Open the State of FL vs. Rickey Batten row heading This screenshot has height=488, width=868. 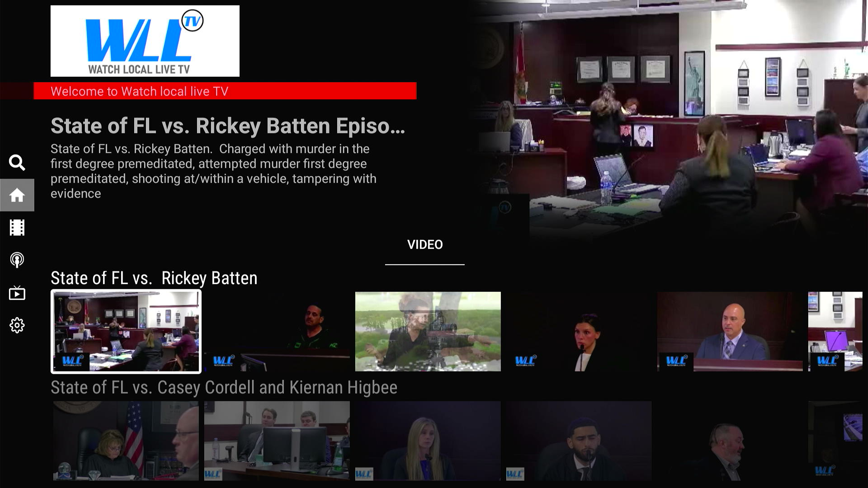[154, 278]
